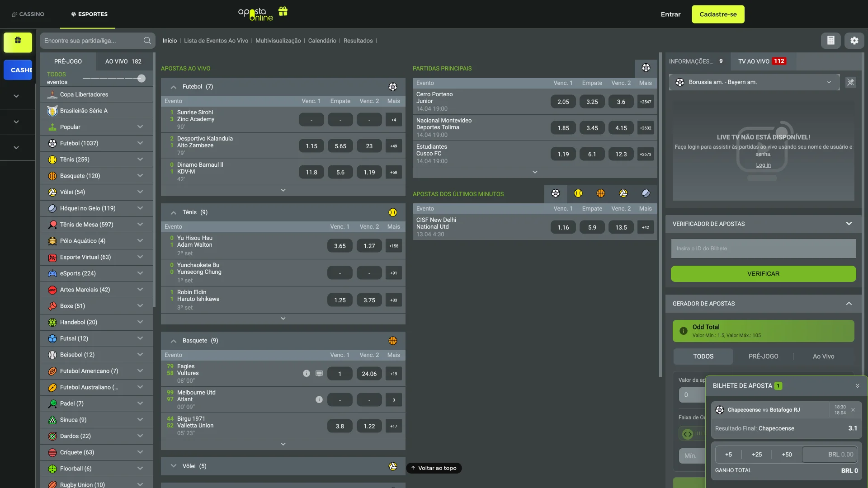Expand the Basquete (120) sport category
This screenshot has height=488, width=868.
pyautogui.click(x=96, y=176)
